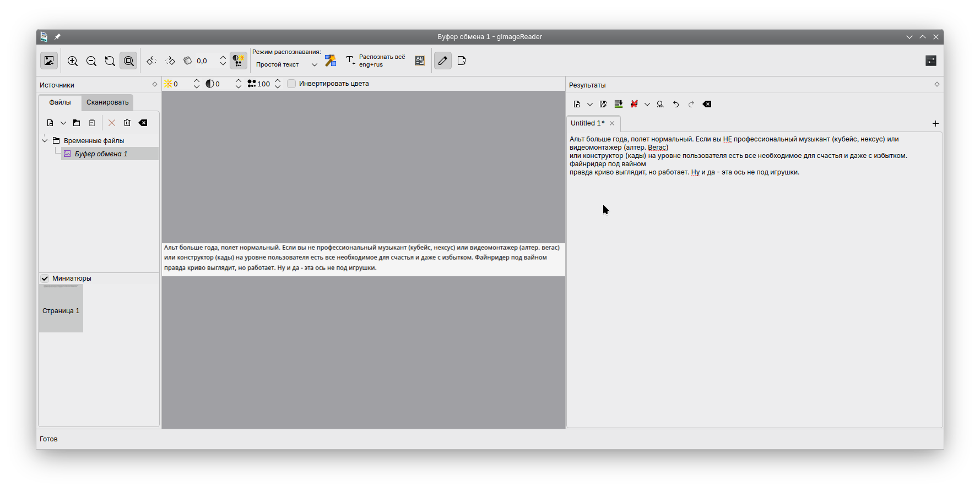Click the page export icon after pencil
Viewport: 980px width, 492px height.
pos(462,61)
